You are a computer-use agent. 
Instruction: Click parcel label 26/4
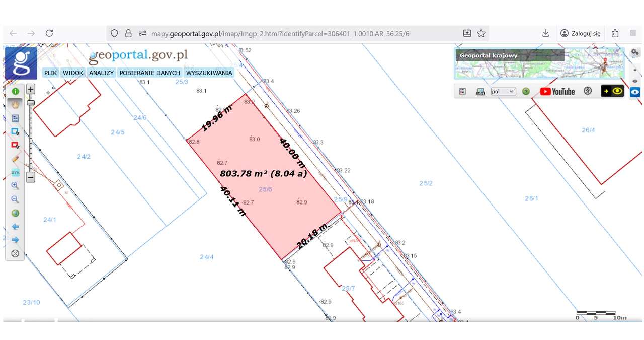[589, 130]
